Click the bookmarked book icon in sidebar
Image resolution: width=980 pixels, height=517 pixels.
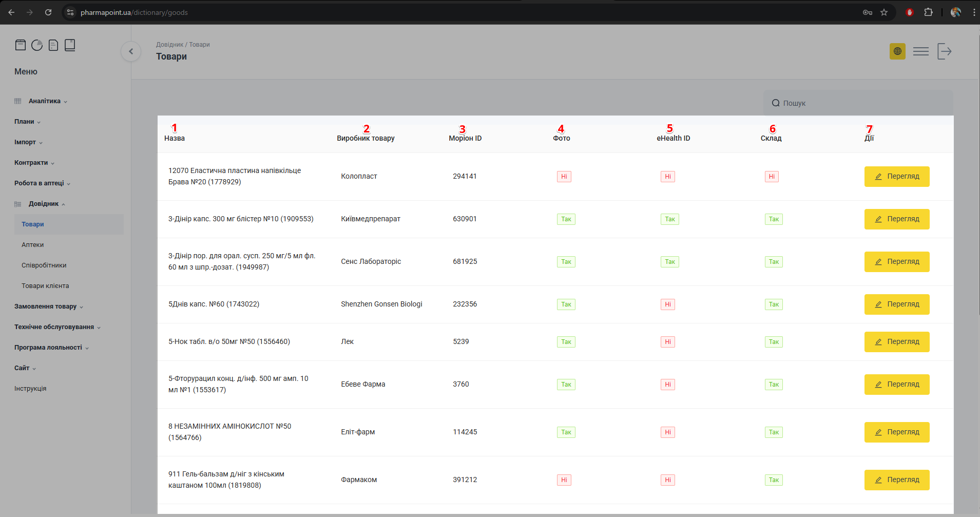[70, 45]
